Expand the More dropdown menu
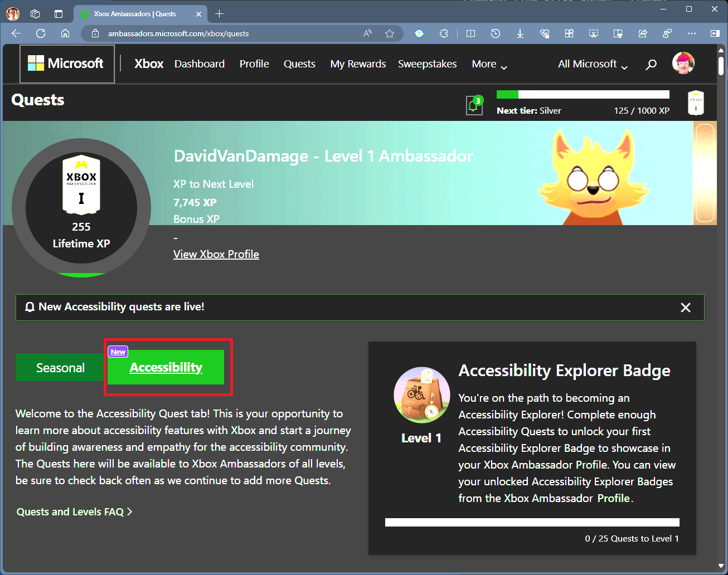 pyautogui.click(x=489, y=64)
